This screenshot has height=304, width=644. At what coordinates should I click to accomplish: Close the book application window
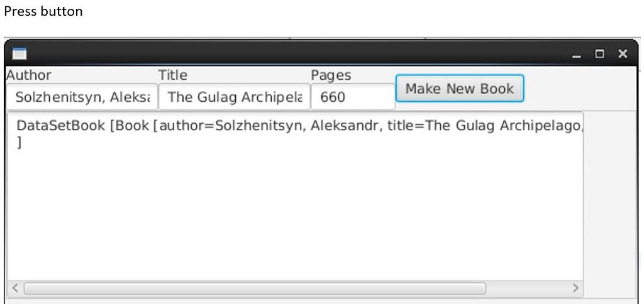click(x=623, y=54)
